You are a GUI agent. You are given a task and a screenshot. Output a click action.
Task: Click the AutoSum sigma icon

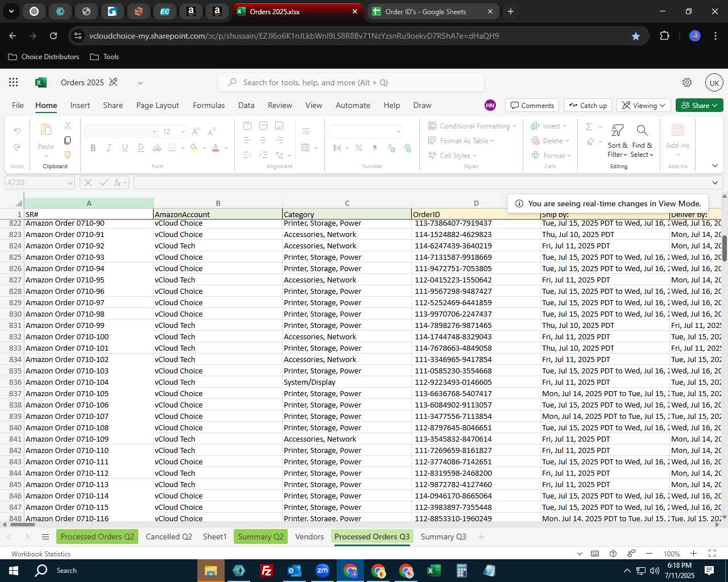tap(590, 127)
